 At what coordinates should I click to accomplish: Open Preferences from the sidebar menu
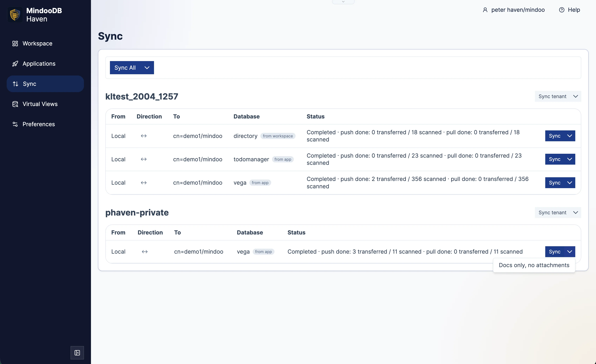click(x=38, y=124)
